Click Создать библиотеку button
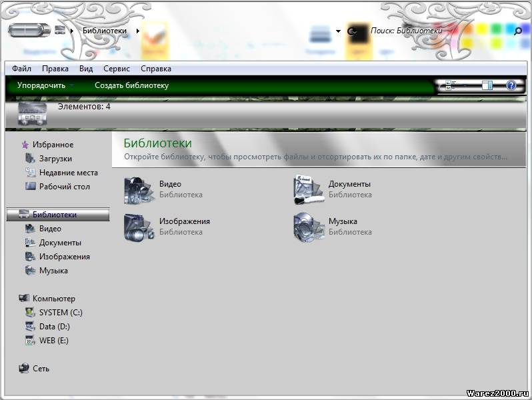The height and width of the screenshot is (400, 532). click(131, 85)
